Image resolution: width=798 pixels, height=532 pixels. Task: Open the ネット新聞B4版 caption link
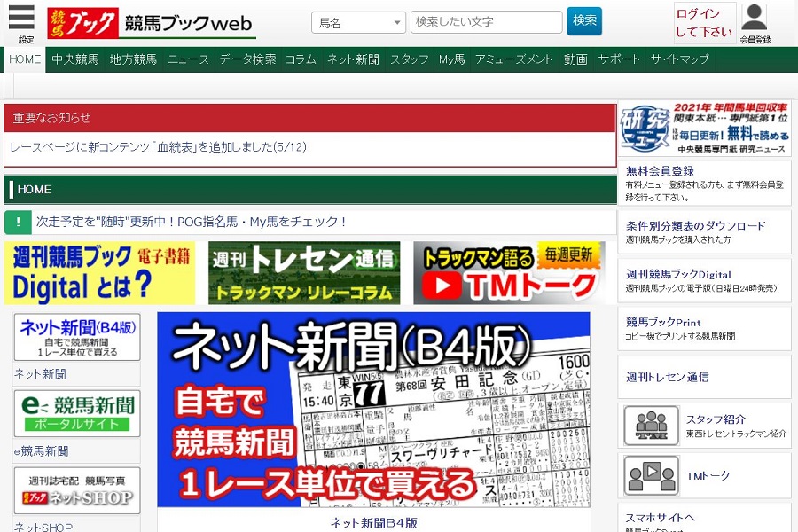point(373,523)
